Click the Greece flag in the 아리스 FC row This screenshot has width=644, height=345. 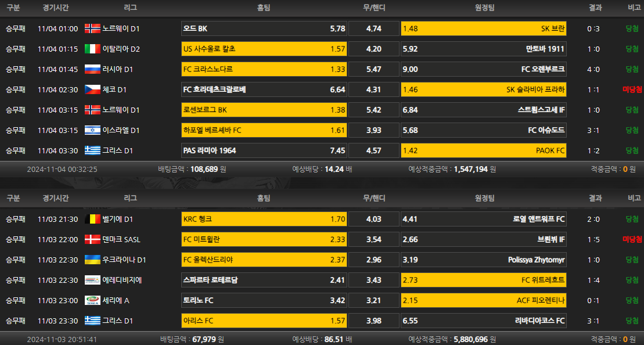(x=92, y=321)
